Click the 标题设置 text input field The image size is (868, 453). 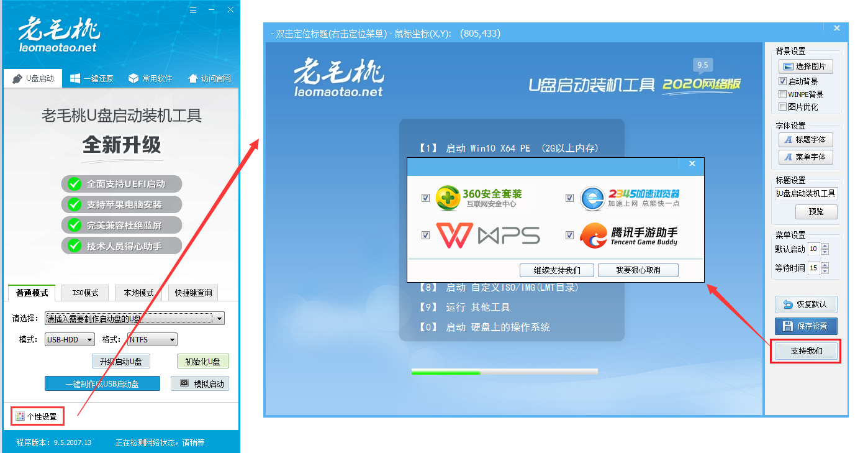click(x=806, y=193)
